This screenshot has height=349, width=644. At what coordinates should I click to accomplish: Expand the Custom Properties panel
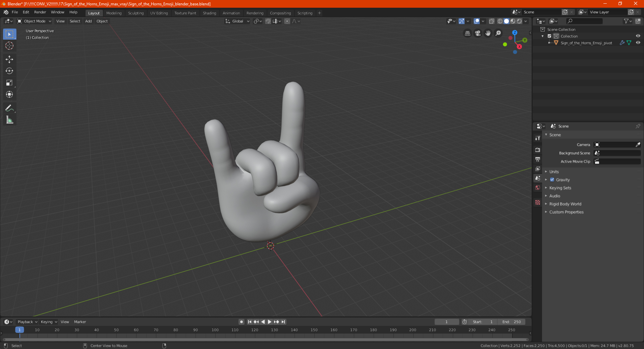566,212
